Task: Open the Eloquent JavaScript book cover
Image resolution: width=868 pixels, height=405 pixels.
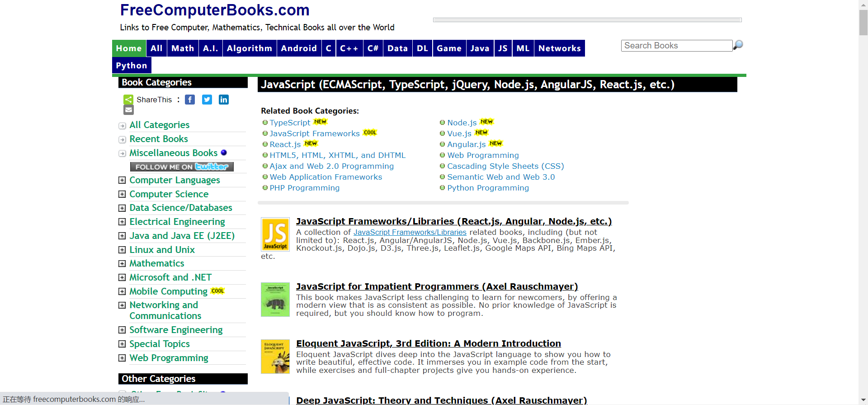Action: pyautogui.click(x=275, y=357)
